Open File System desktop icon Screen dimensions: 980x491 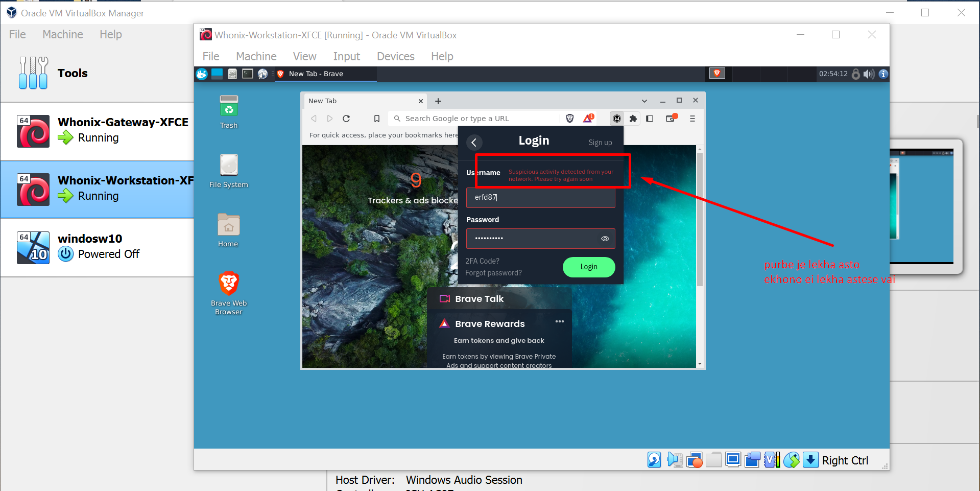pos(229,171)
